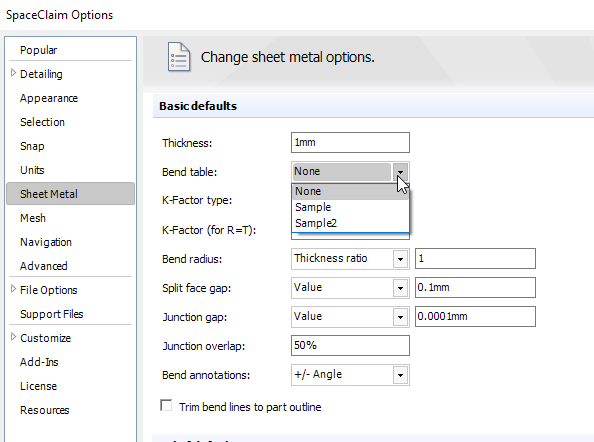Open the Junction gap type dropdown
The width and height of the screenshot is (594, 442).
click(x=400, y=317)
